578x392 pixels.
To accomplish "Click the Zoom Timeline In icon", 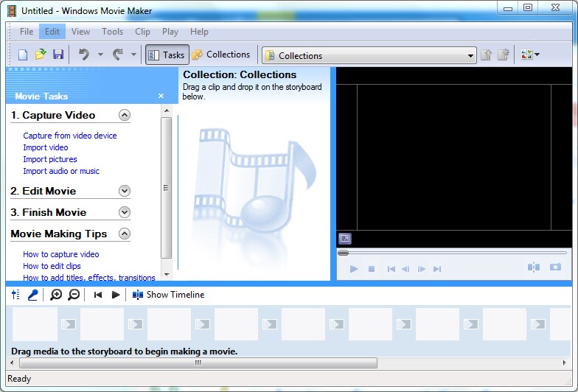I will pyautogui.click(x=56, y=295).
